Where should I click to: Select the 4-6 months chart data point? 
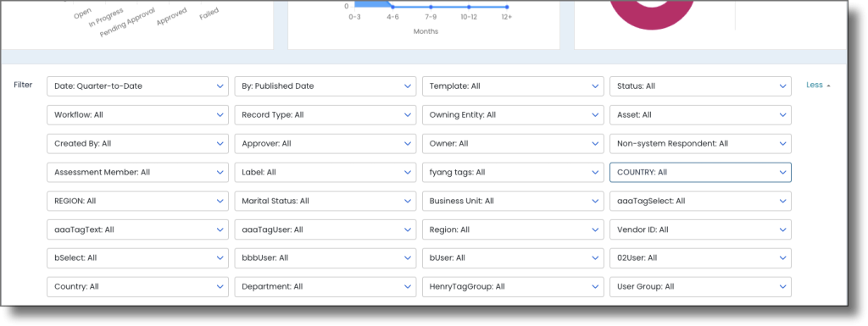[392, 7]
